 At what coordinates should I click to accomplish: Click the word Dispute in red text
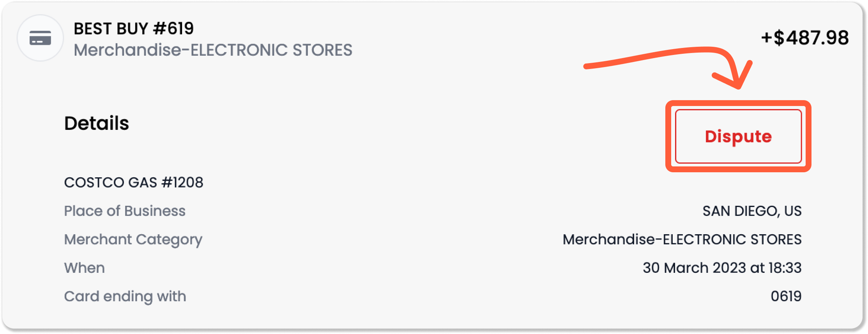point(738,137)
